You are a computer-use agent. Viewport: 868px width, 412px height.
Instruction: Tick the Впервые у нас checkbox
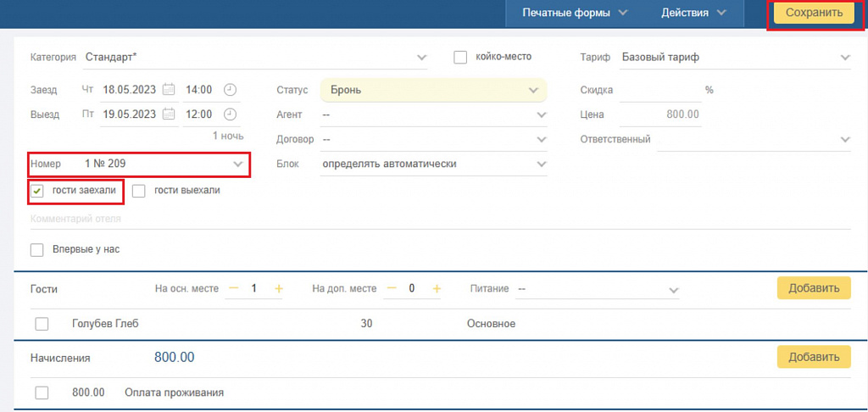37,250
